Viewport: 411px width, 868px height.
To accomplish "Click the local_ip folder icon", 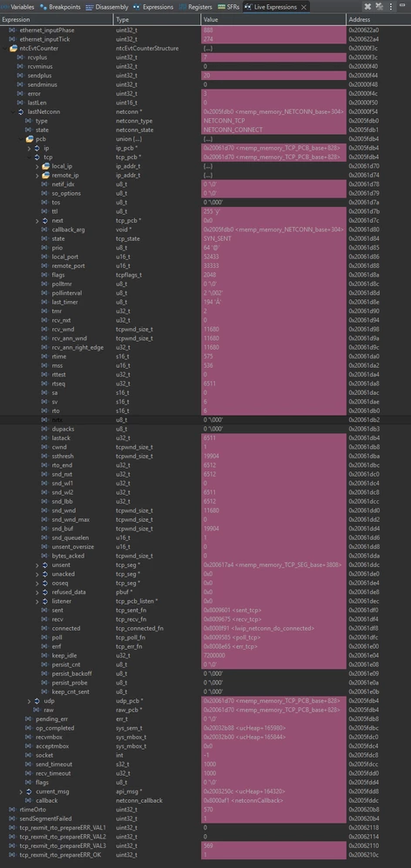I will coord(46,166).
